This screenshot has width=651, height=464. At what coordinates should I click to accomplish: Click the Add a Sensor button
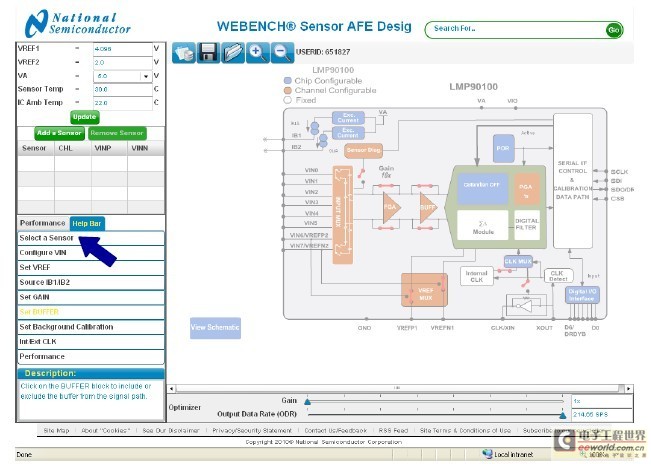(59, 133)
